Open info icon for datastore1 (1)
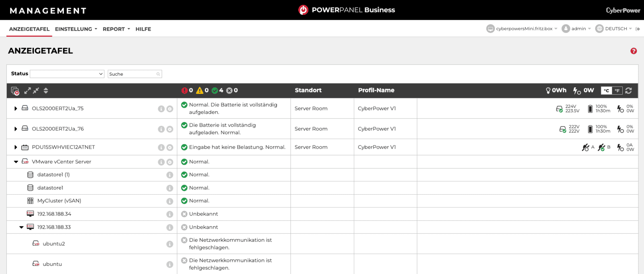This screenshot has width=644, height=274. click(170, 175)
